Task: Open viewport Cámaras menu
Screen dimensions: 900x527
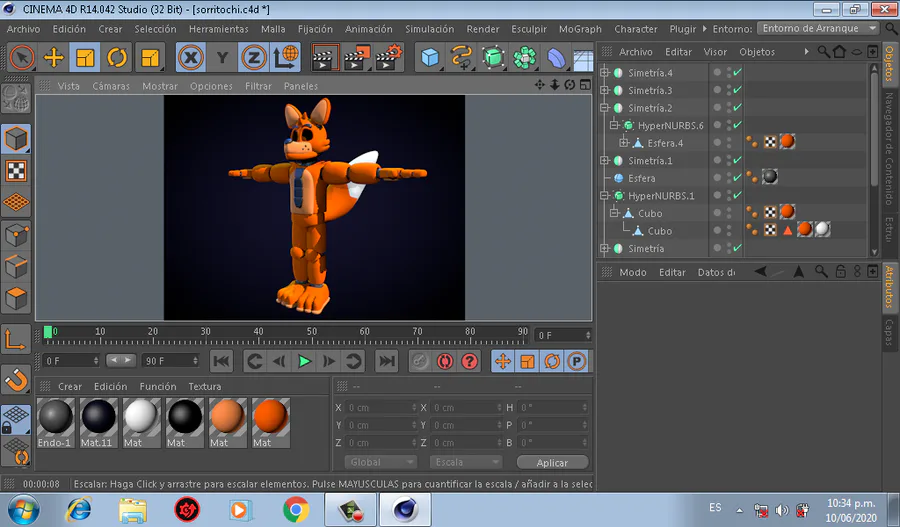Action: click(111, 86)
